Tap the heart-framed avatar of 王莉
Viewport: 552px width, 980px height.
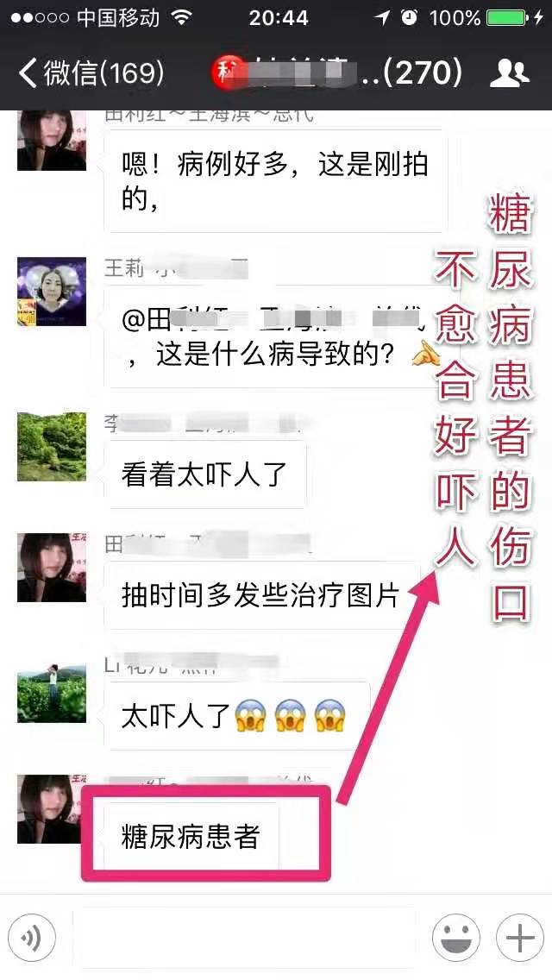click(51, 292)
